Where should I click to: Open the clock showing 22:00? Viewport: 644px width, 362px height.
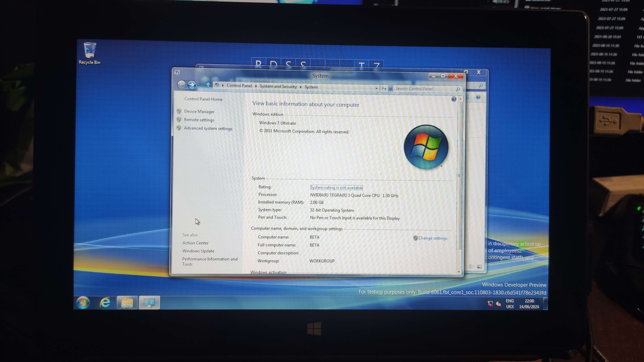(x=529, y=304)
